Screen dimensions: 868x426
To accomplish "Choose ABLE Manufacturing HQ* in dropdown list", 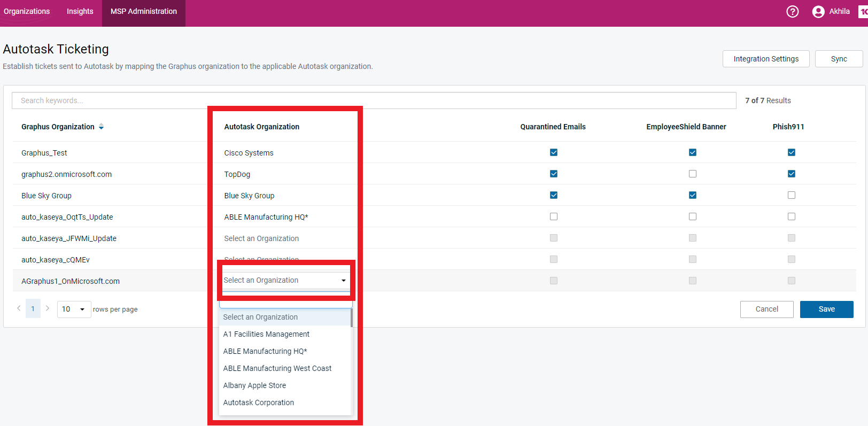I will (x=285, y=351).
